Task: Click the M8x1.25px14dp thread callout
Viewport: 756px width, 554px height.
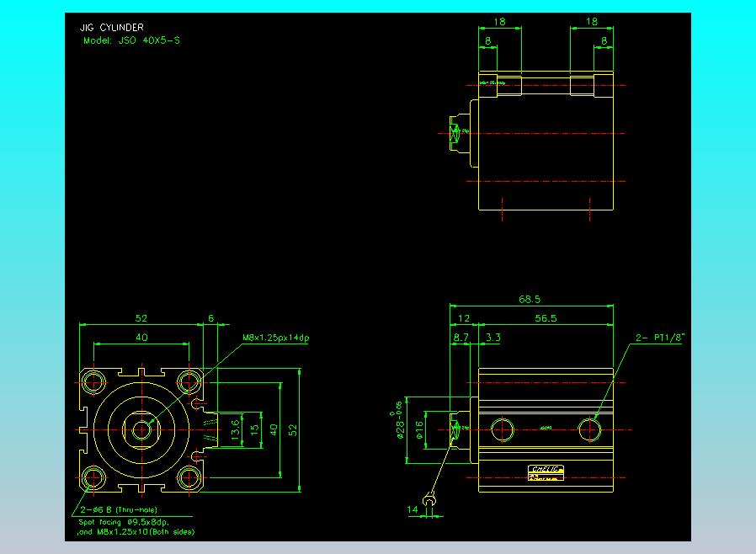Action: [x=276, y=338]
